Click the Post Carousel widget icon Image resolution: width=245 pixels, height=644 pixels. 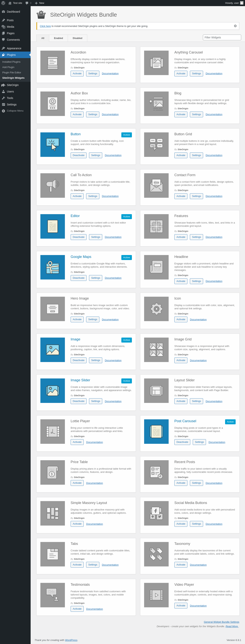coord(156,432)
